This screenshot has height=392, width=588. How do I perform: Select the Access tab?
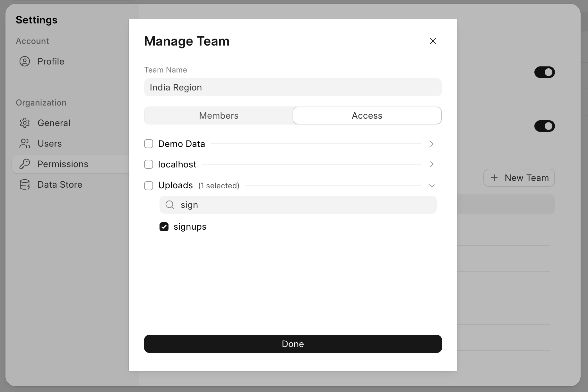[367, 115]
